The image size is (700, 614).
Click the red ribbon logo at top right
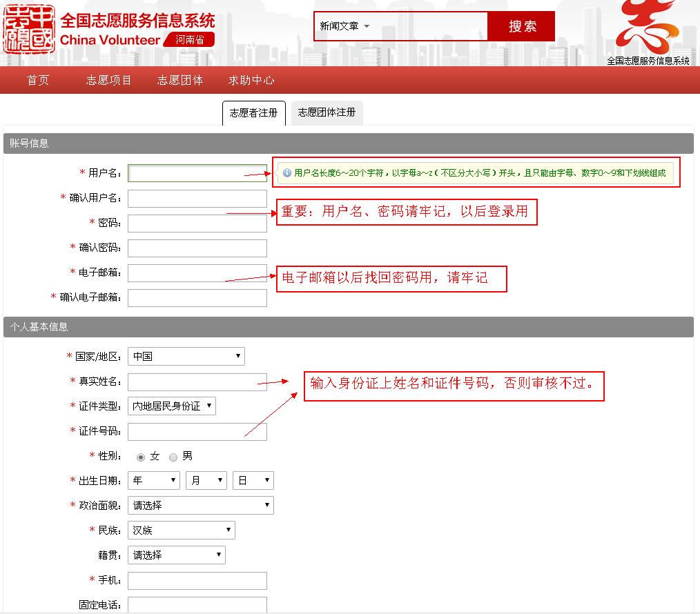[647, 26]
